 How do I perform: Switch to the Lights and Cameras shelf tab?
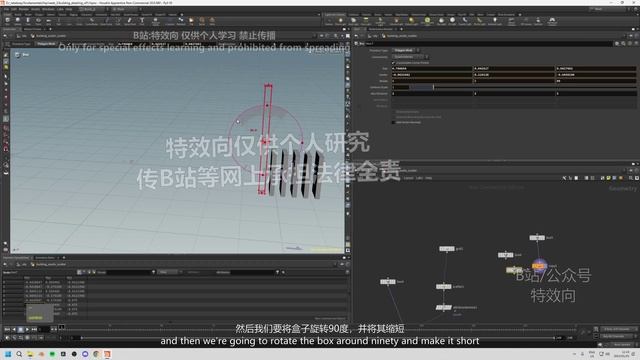[x=335, y=15]
